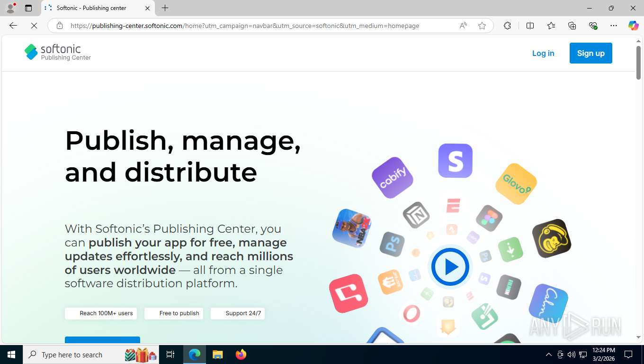Open the Favorites list panel

pos(551,26)
